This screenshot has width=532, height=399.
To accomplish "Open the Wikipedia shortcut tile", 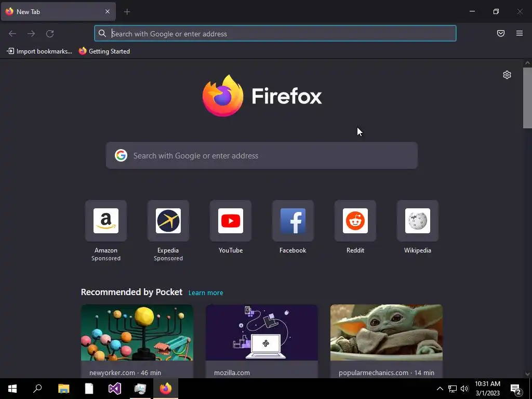I will [418, 221].
